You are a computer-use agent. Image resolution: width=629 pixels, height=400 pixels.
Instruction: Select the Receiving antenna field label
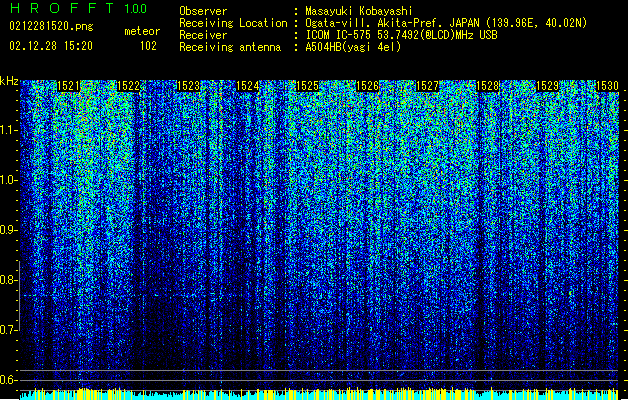tap(230, 47)
